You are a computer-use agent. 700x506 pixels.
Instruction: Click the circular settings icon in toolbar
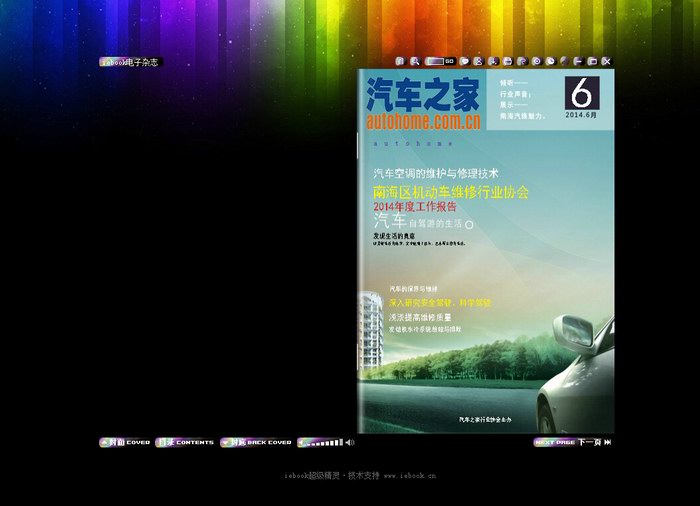pyautogui.click(x=537, y=62)
